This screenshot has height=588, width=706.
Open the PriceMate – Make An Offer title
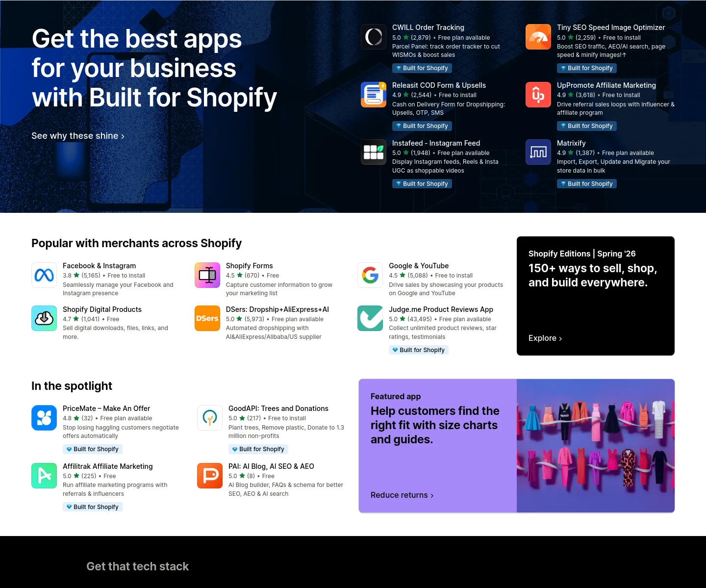[x=106, y=409]
